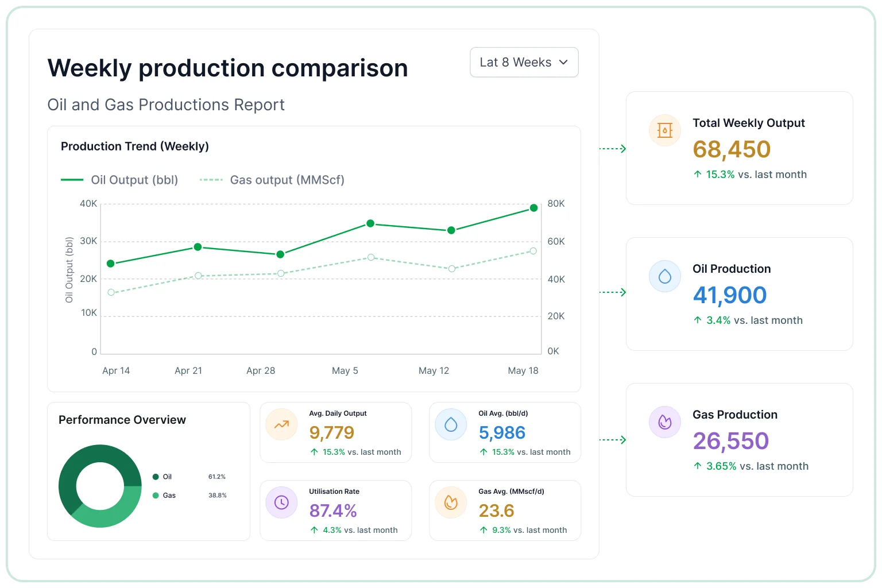Click the up arrow beside 15.3% in Total Weekly Output

tap(698, 174)
